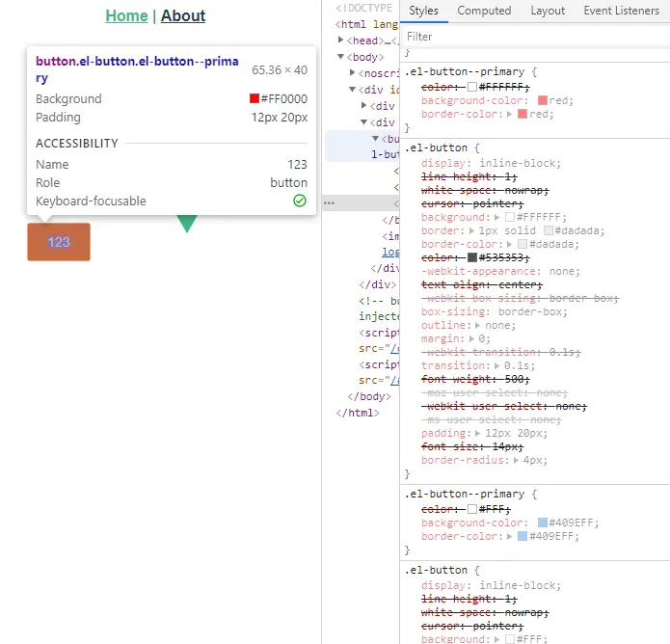Click white swatch for color #FFF
Viewport: 670px width, 644px height.
[472, 509]
